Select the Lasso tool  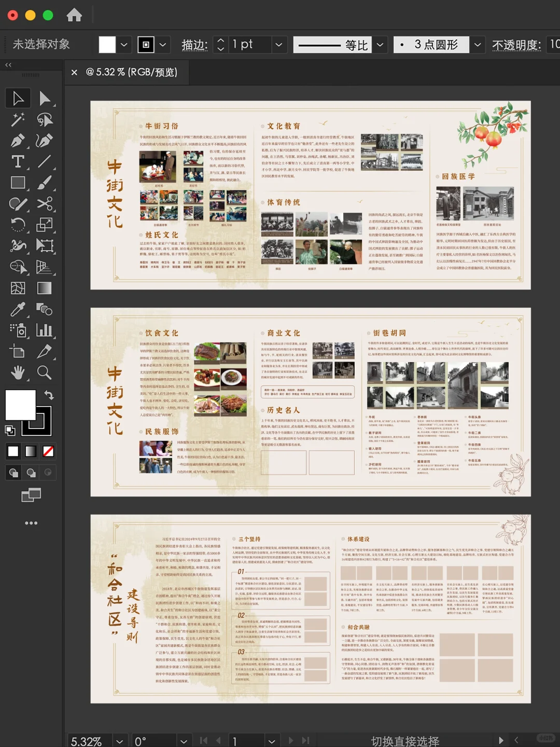[45, 120]
